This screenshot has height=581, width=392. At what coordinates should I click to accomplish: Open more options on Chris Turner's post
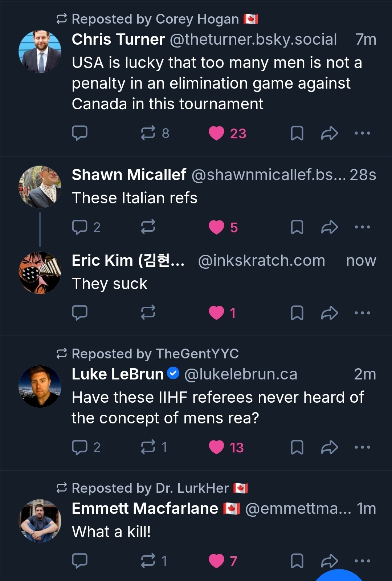tap(362, 133)
